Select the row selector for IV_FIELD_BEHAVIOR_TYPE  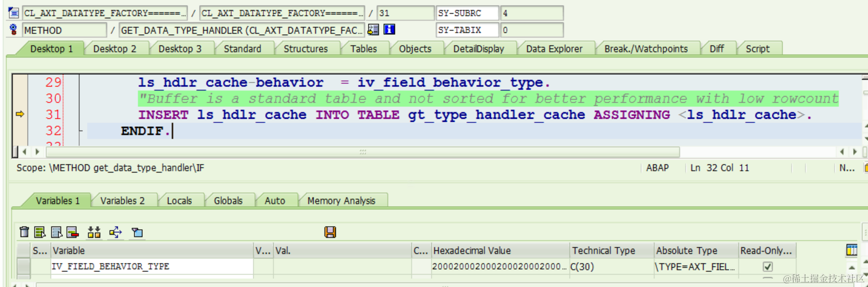click(x=24, y=267)
